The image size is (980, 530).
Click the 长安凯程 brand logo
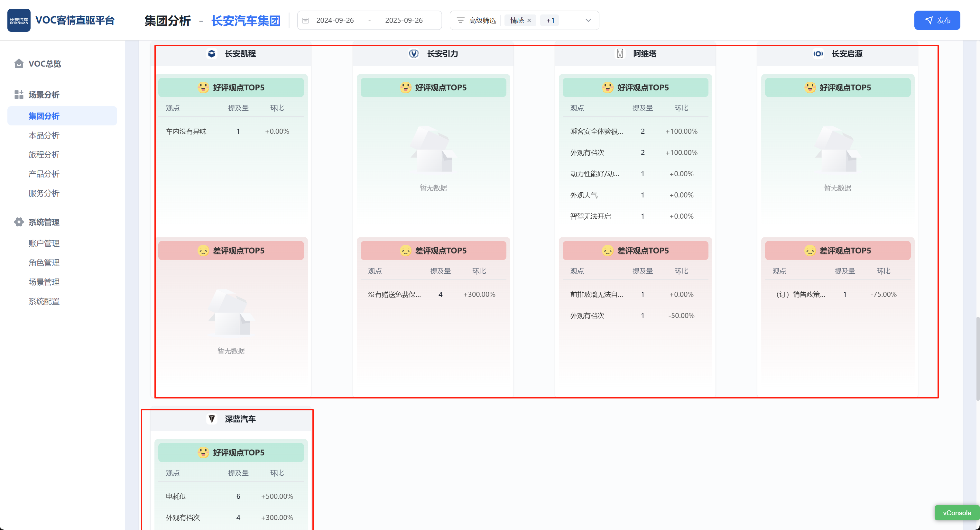click(212, 54)
